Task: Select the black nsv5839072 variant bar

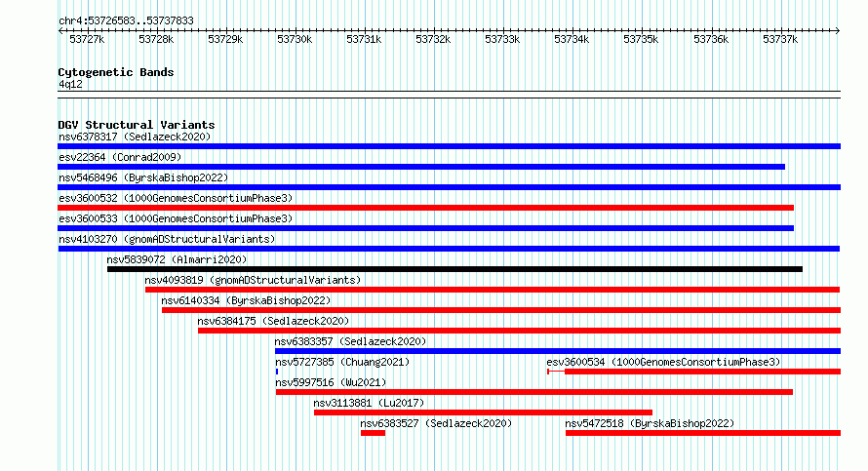Action: tap(454, 269)
